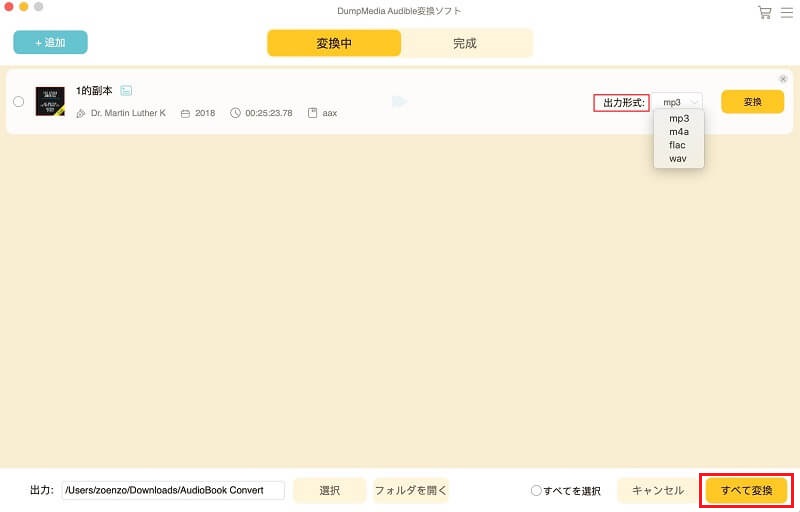Image resolution: width=800 pixels, height=512 pixels.
Task: Switch to the 完成 tab
Action: pos(465,43)
